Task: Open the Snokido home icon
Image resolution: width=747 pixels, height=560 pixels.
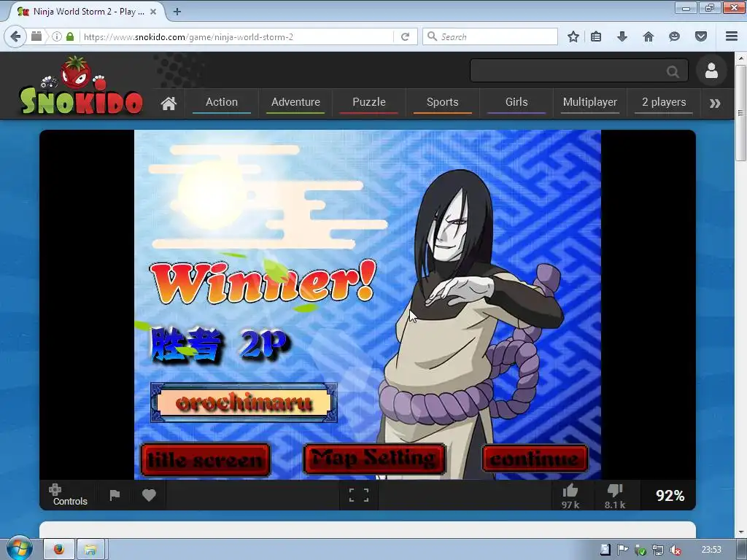Action: (169, 104)
